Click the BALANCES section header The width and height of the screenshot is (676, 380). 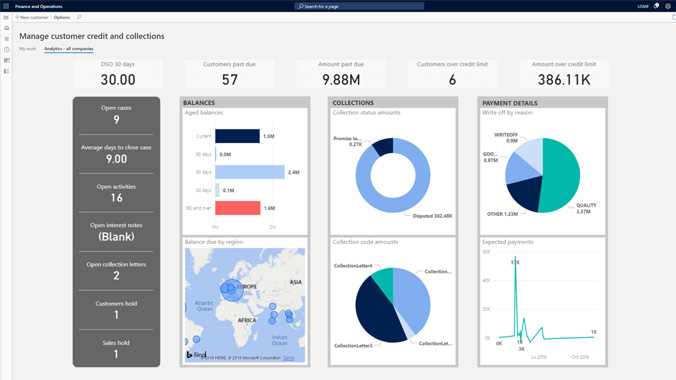(x=199, y=103)
